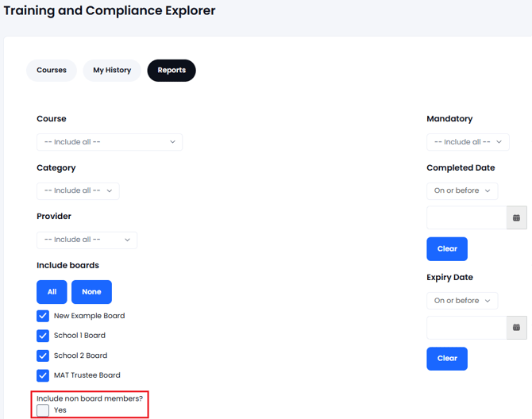Expand the Course dropdown
532x419 pixels.
click(110, 142)
